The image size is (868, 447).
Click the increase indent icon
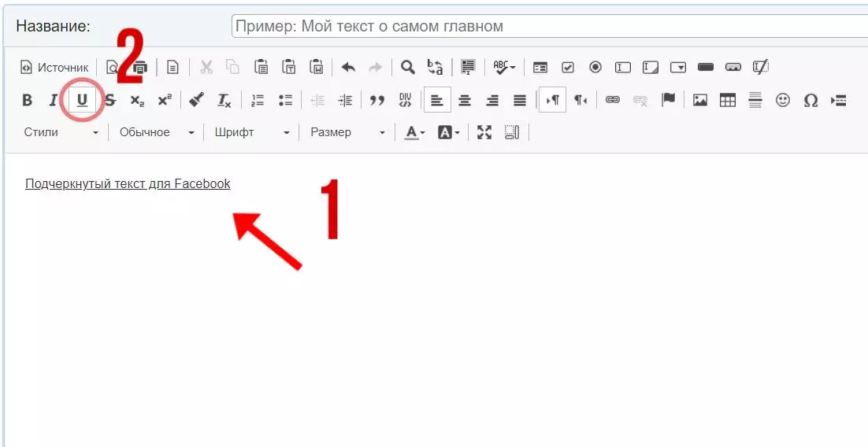point(345,100)
